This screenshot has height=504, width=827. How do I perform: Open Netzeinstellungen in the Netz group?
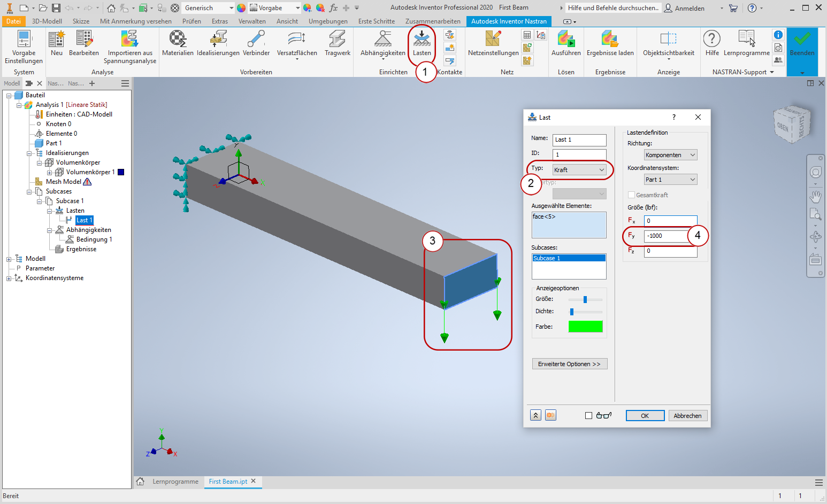point(493,43)
